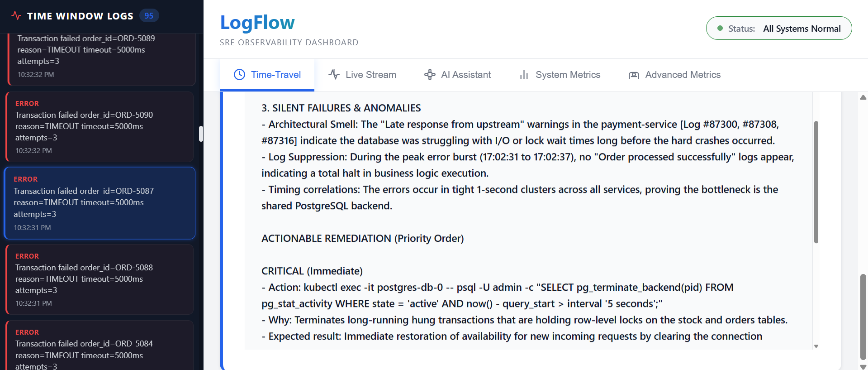Click the All Systems Normal status pill
This screenshot has width=868, height=370.
pos(778,29)
